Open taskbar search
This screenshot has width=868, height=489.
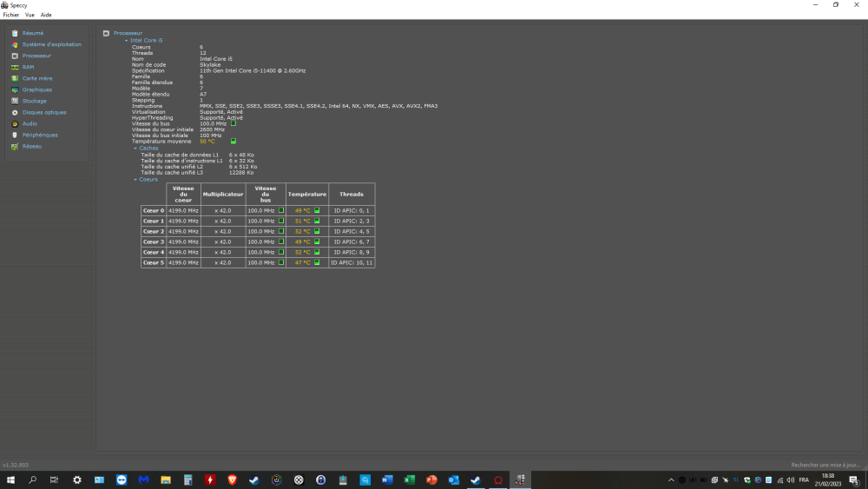33,480
